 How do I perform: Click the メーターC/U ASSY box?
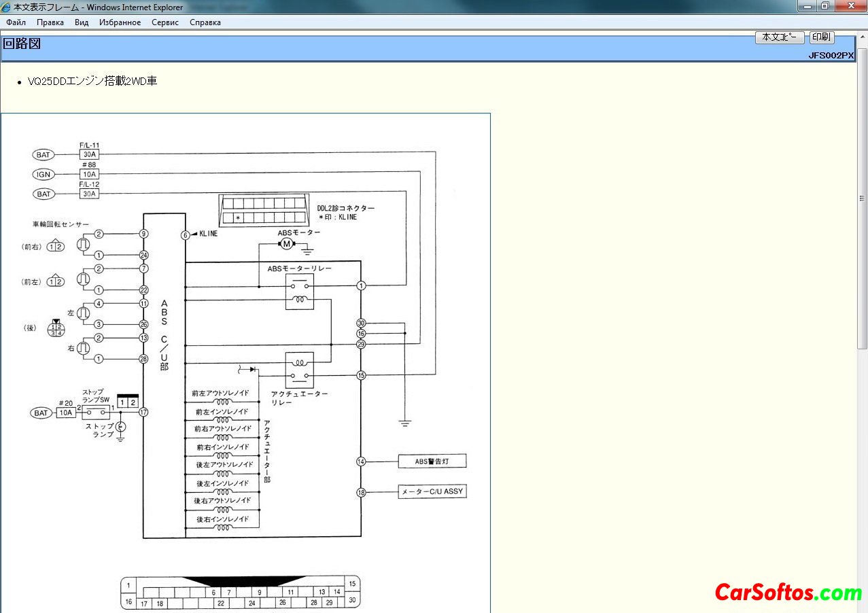[432, 491]
